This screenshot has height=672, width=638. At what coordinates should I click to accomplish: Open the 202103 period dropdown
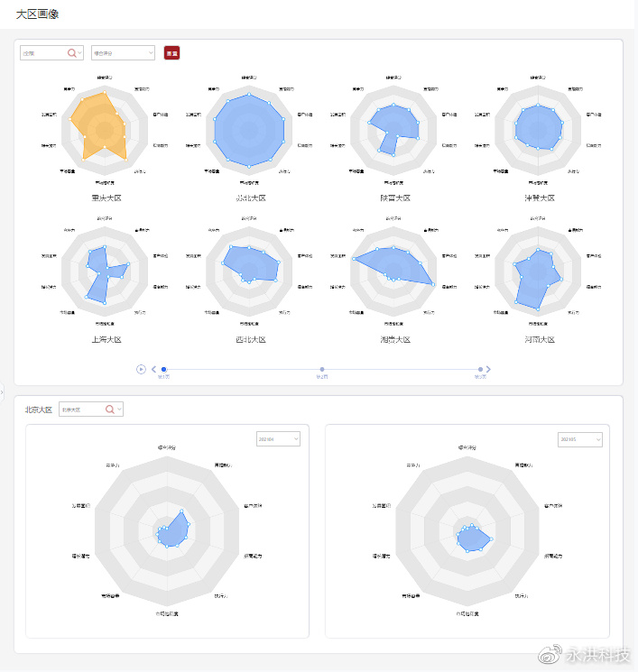(579, 439)
